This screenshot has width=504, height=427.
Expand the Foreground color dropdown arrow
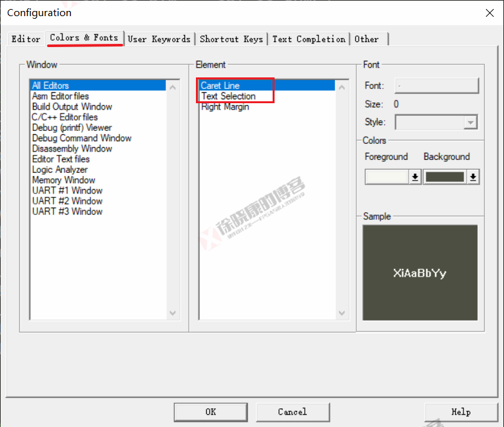pyautogui.click(x=415, y=177)
